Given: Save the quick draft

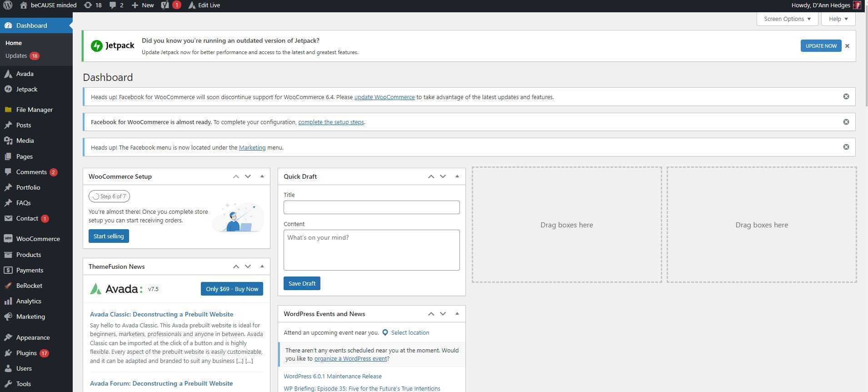Looking at the screenshot, I should (x=302, y=283).
